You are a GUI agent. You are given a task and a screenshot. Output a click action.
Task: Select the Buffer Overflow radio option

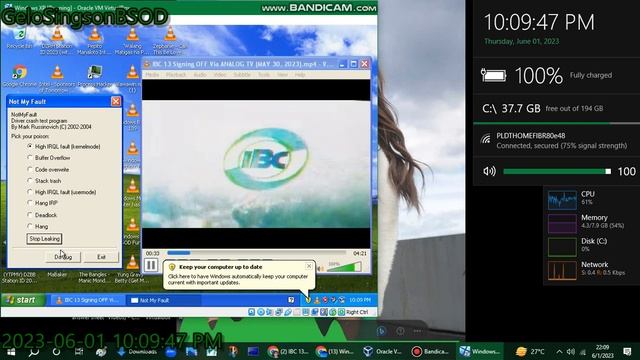point(49,158)
